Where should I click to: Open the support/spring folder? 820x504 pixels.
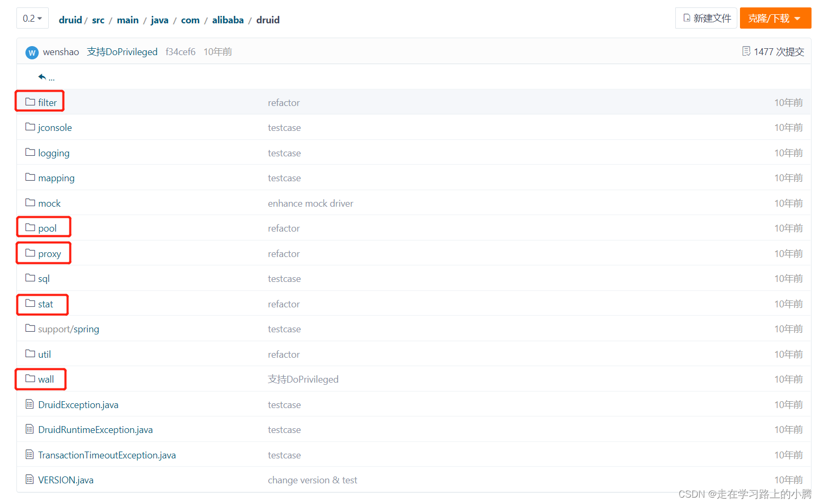pyautogui.click(x=68, y=329)
